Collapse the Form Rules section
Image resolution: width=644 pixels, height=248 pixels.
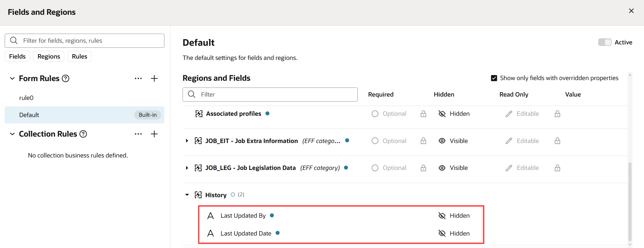point(12,78)
